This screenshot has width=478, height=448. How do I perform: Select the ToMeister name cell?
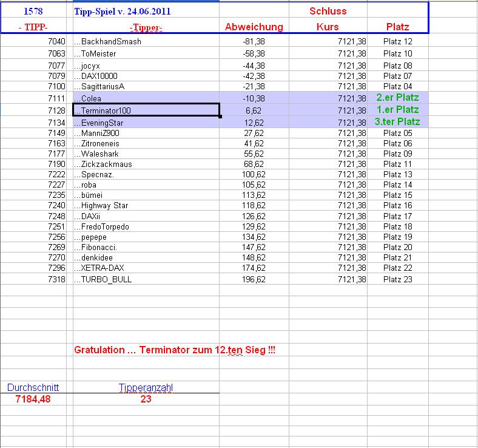pyautogui.click(x=146, y=53)
